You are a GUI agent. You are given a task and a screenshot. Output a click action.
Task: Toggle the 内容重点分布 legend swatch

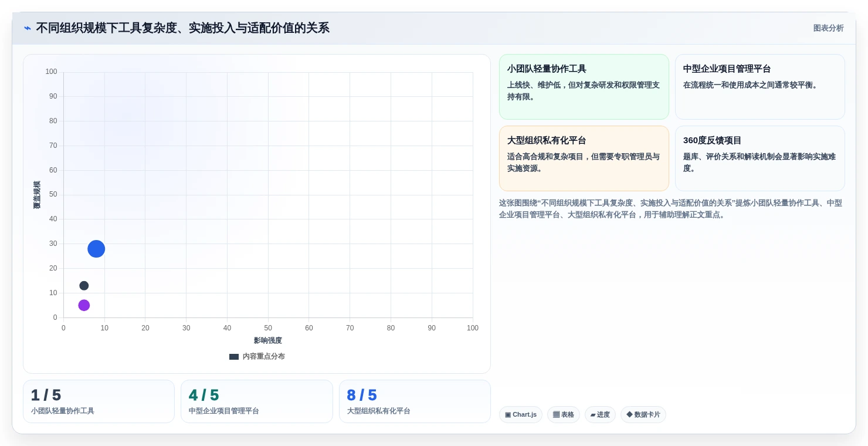point(234,356)
